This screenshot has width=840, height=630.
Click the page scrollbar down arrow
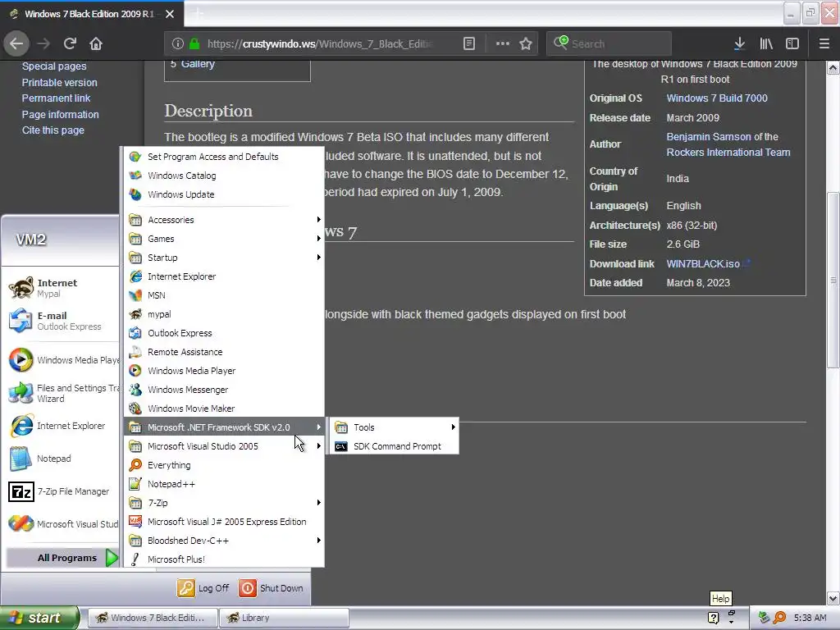[x=833, y=598]
